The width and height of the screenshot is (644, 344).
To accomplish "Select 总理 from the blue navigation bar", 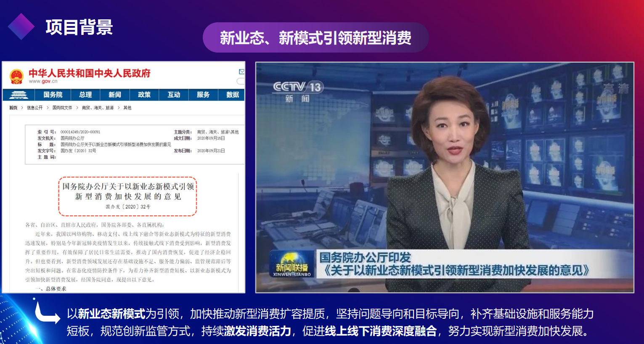I will tap(85, 95).
